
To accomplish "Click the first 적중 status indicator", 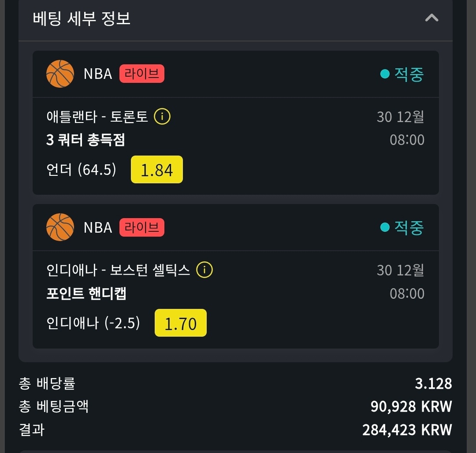I will pyautogui.click(x=402, y=74).
